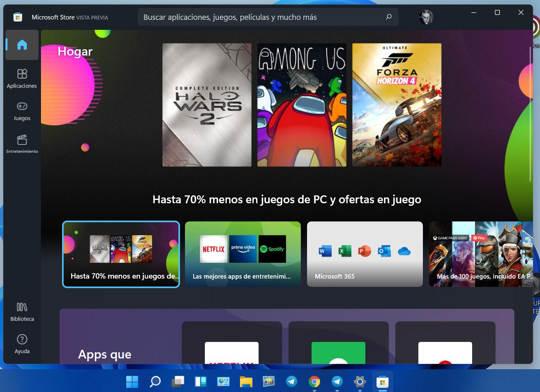
Task: Click the Hasta 70% menos banner headline
Action: tap(287, 200)
